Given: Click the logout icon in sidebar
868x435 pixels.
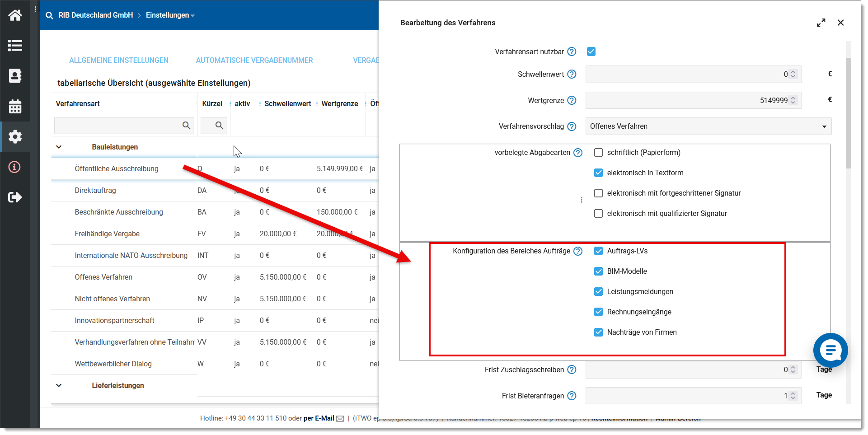Looking at the screenshot, I should 15,197.
